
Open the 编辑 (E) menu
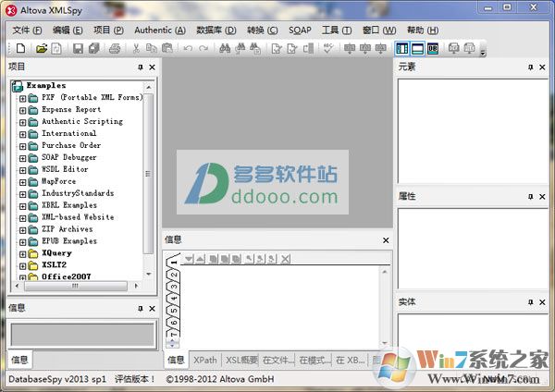pos(68,31)
